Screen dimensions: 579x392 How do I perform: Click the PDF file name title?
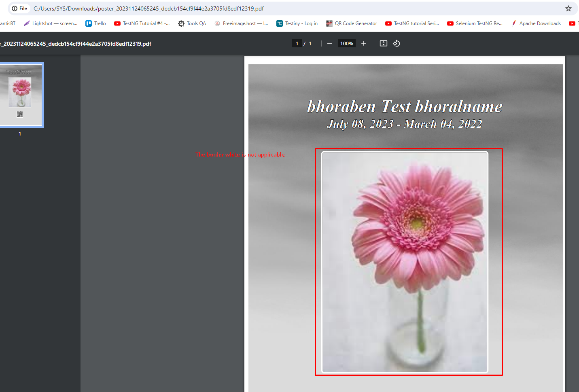pyautogui.click(x=76, y=44)
